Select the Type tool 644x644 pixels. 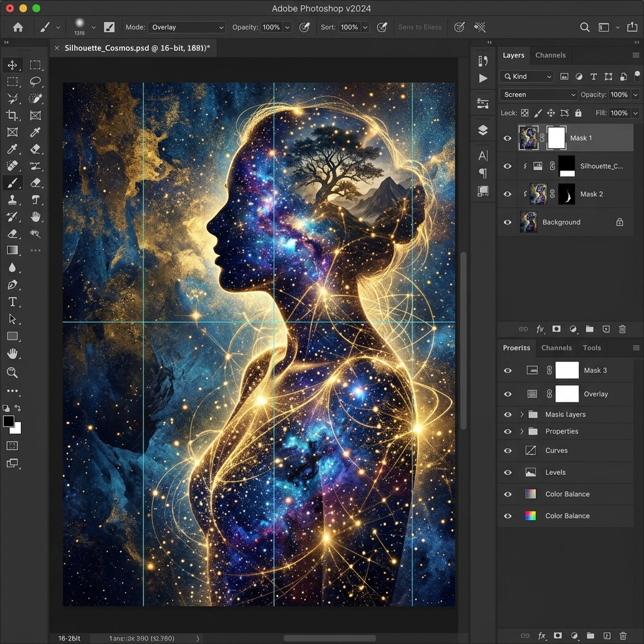13,302
